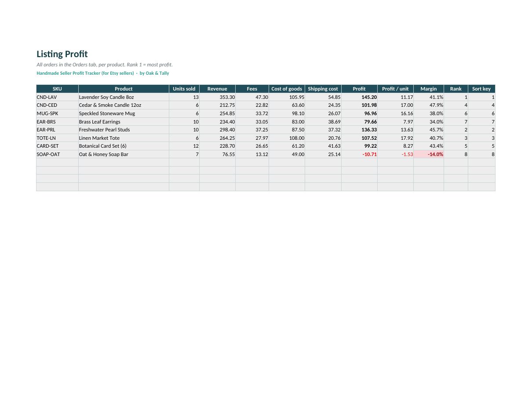Screen dimensions: 532x411
Task: Select the Cost of goods header
Action: pyautogui.click(x=287, y=89)
